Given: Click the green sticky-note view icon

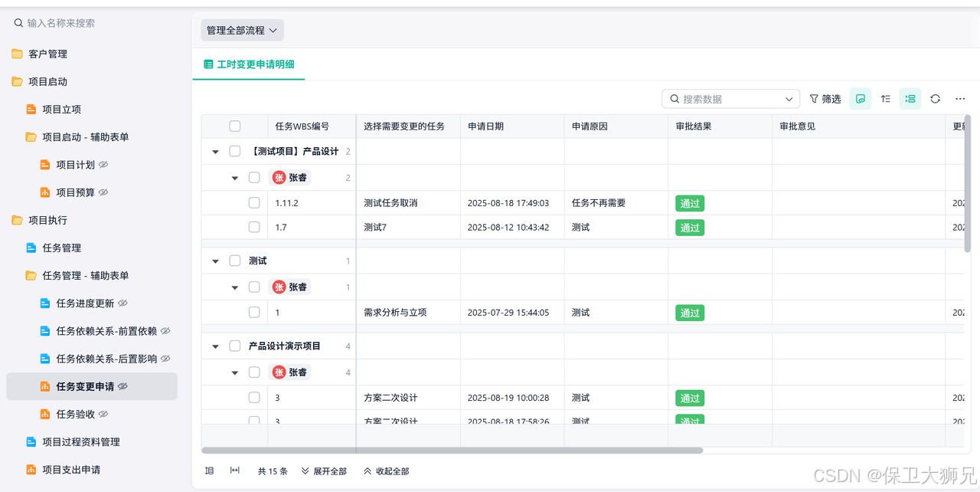Looking at the screenshot, I should [x=861, y=99].
